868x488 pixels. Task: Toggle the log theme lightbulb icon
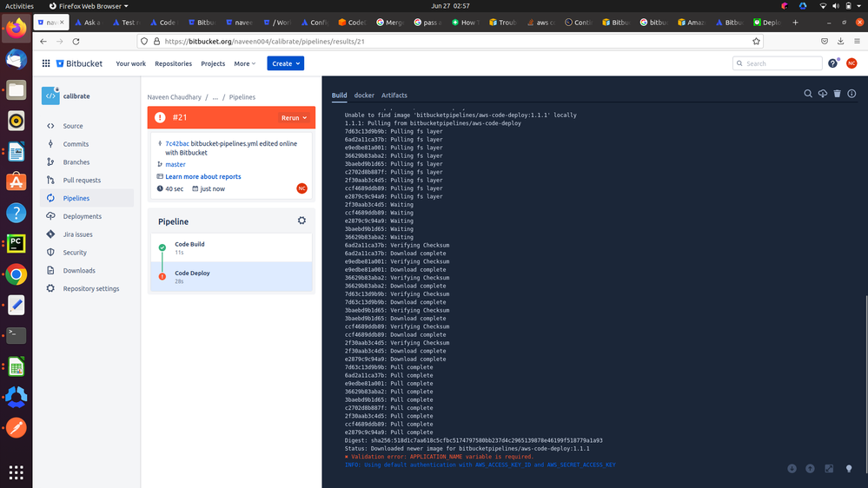pyautogui.click(x=849, y=469)
